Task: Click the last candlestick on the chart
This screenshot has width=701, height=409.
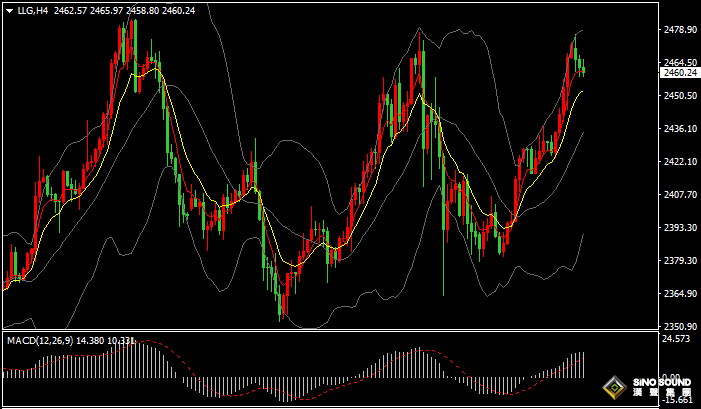Action: point(583,70)
